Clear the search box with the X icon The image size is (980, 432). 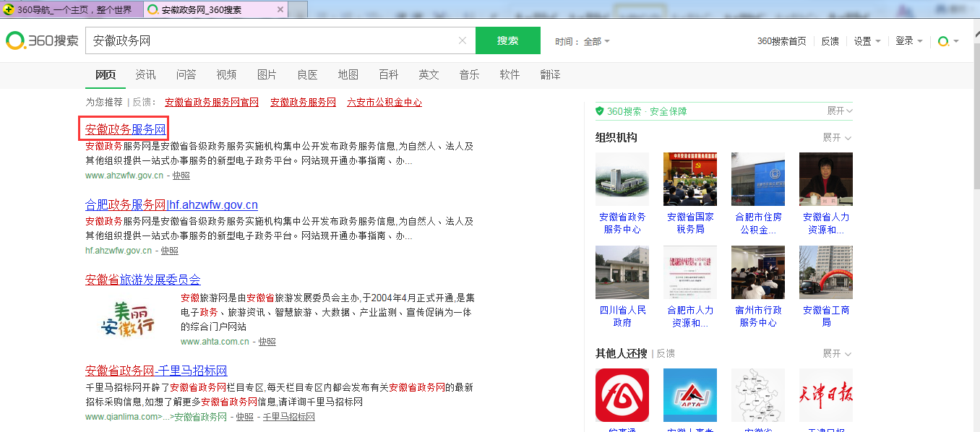coord(463,41)
